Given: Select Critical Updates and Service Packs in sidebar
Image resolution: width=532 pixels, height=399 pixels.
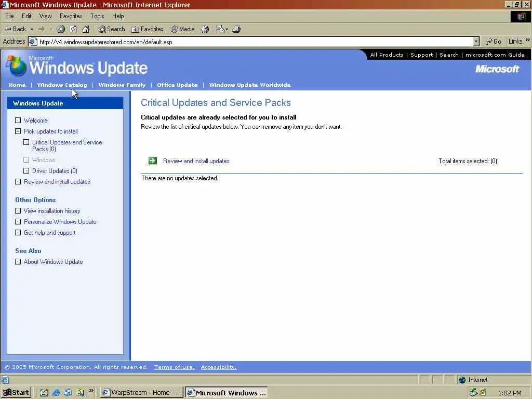Looking at the screenshot, I should click(67, 145).
